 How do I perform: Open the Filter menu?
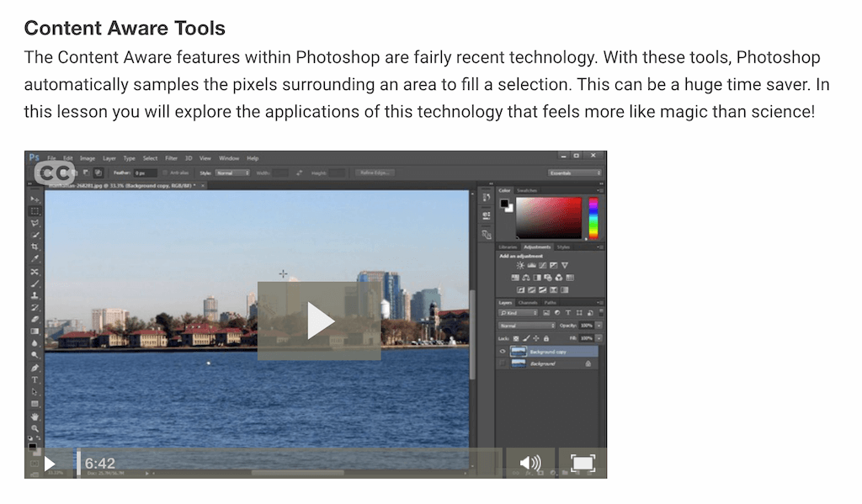coord(171,158)
